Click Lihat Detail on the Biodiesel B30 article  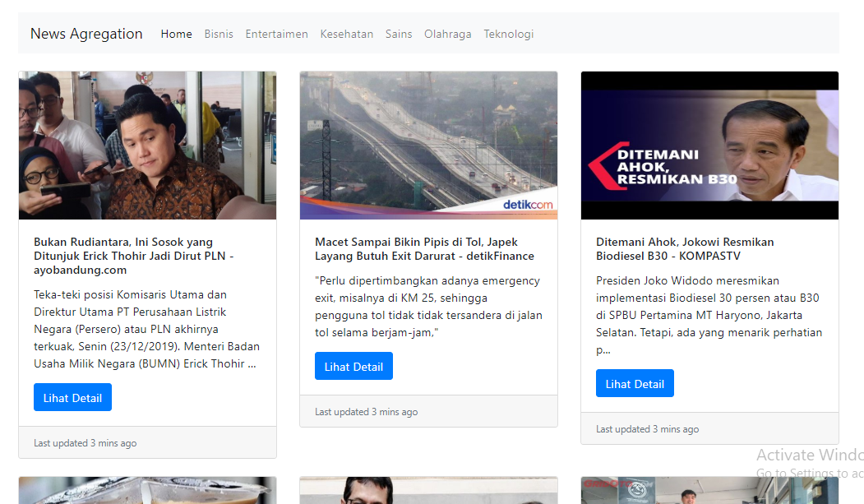635,383
